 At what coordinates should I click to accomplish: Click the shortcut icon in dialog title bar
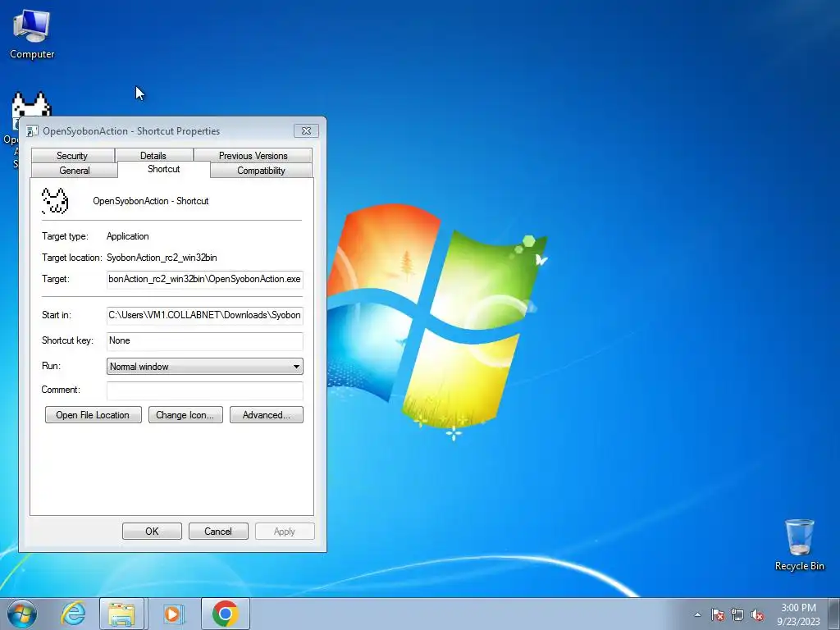click(x=32, y=130)
